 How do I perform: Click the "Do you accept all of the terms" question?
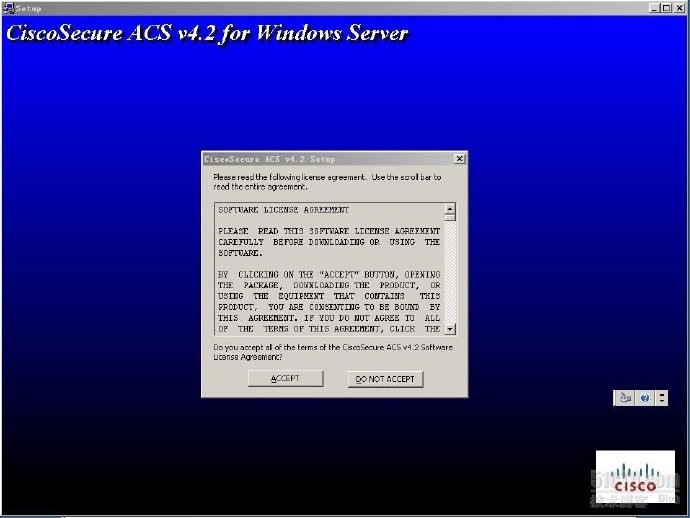(x=333, y=352)
